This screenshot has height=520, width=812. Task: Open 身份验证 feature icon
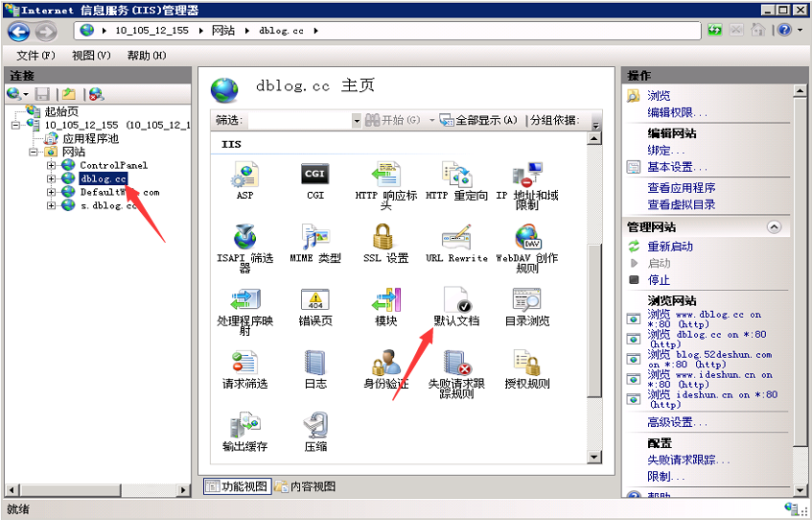(385, 369)
